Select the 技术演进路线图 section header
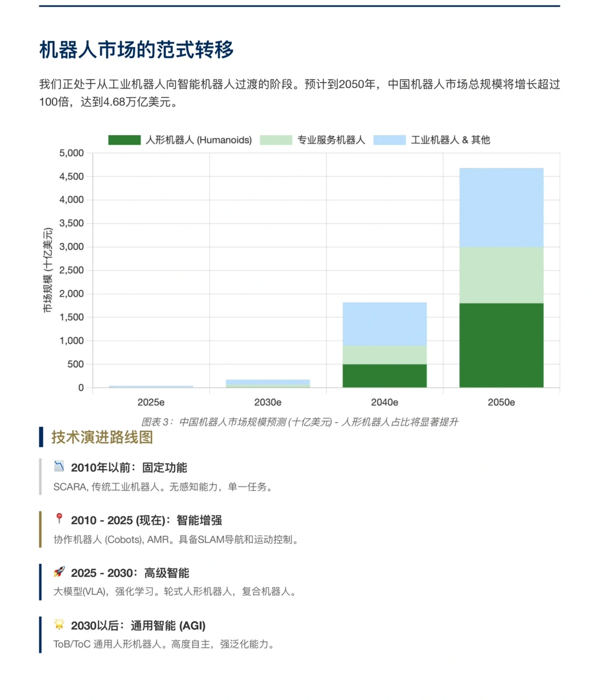 point(103,437)
